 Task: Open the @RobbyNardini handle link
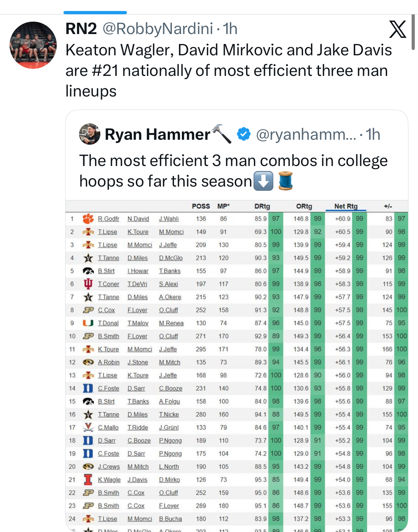tap(158, 29)
